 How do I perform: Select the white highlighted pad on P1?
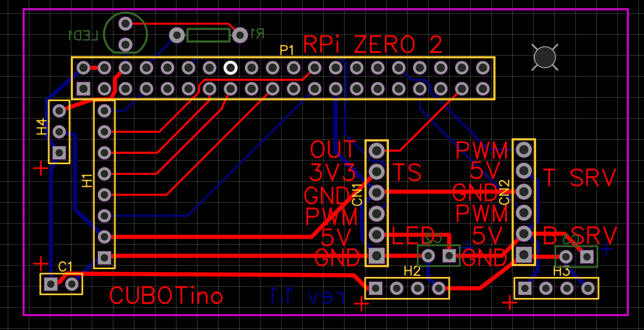click(230, 67)
